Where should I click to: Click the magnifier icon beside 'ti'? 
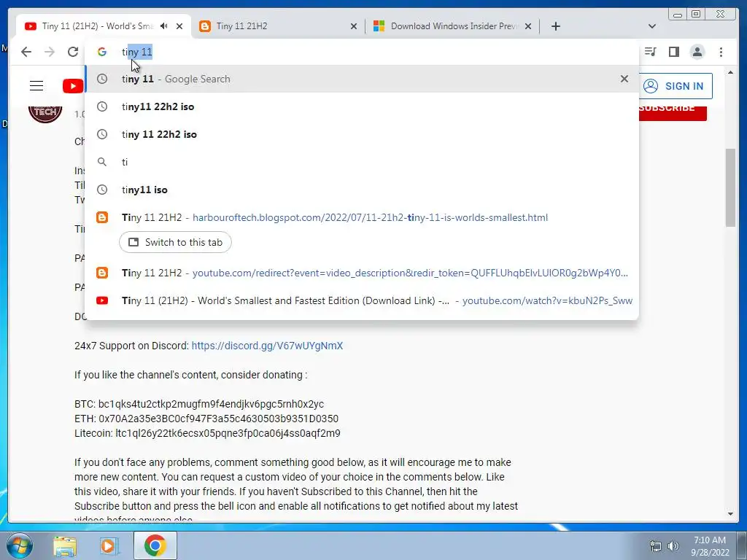[102, 162]
